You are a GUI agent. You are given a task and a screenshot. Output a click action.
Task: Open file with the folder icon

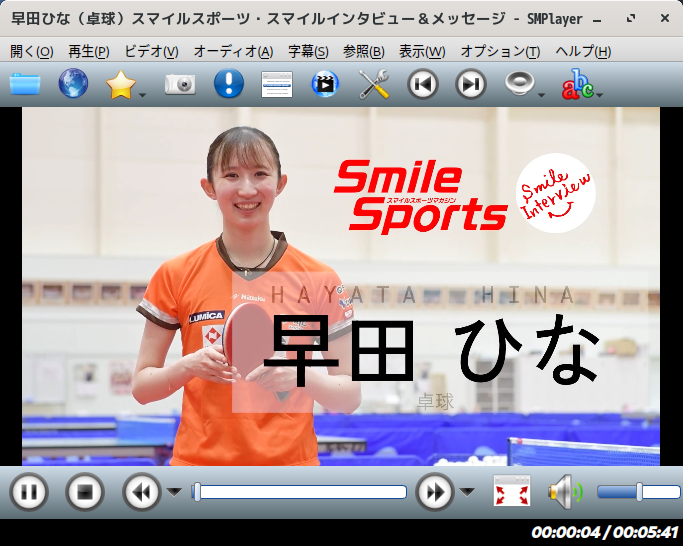pos(25,84)
